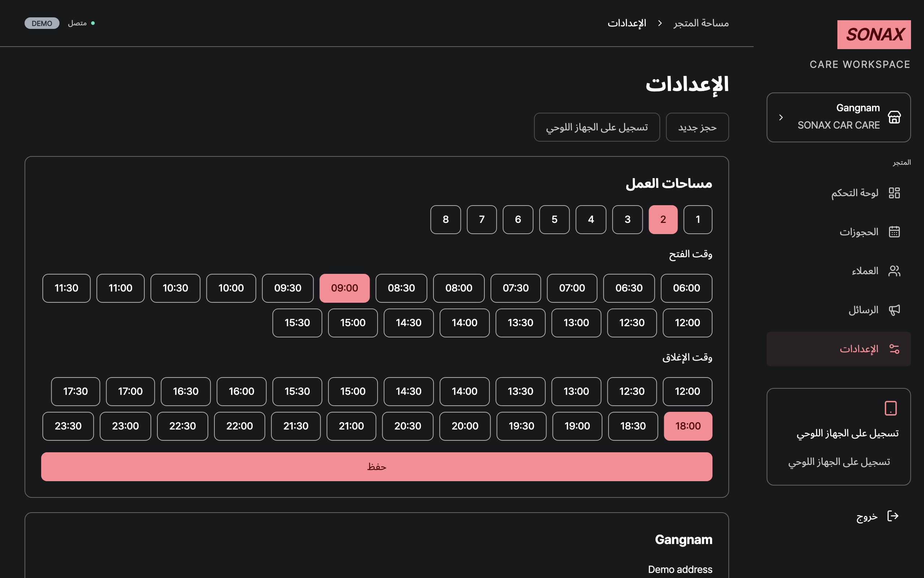This screenshot has height=578, width=924.
Task: Click the settings sliders icon
Action: pos(894,349)
